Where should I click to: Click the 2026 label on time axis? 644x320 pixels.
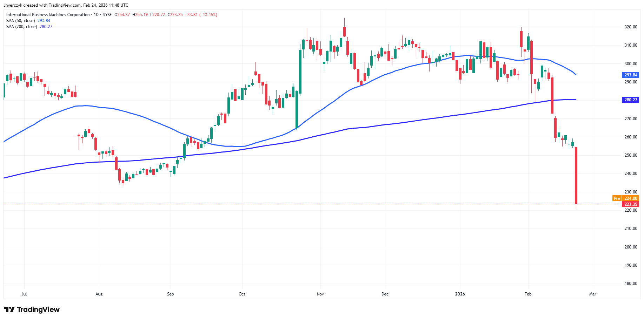pyautogui.click(x=460, y=294)
